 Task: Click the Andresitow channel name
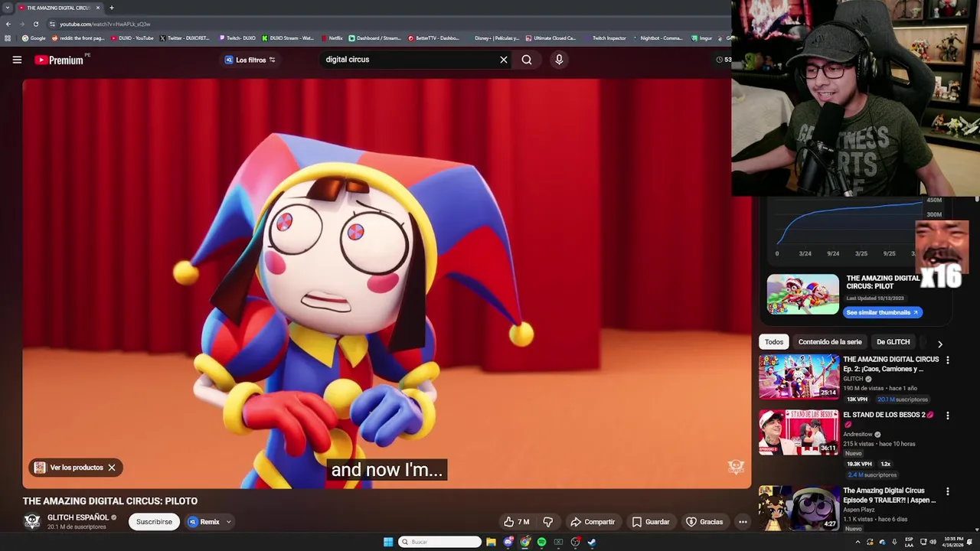click(x=858, y=434)
